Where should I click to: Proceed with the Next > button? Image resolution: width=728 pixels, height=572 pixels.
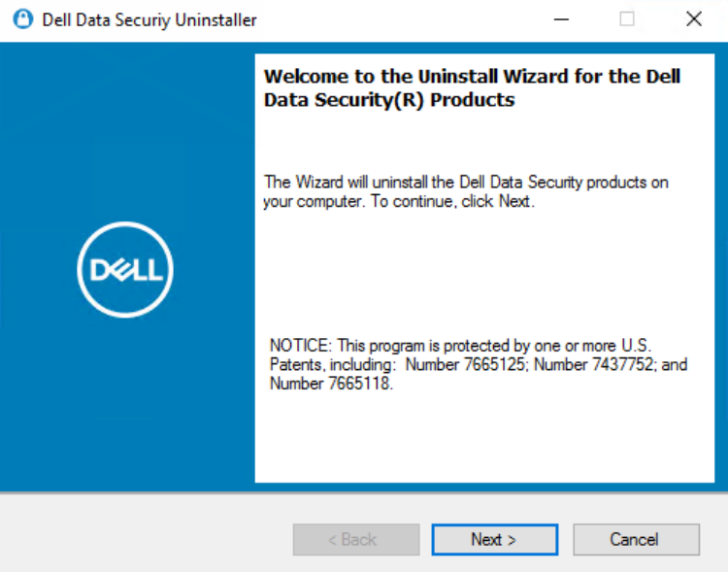click(495, 540)
